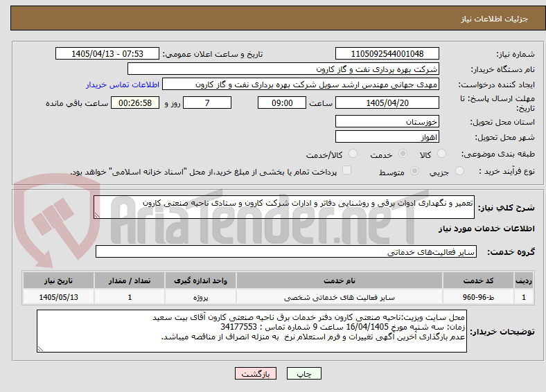Screen dimensions: 546x392
Task: Click the توضیحات خریدار label
Action: pos(502,332)
